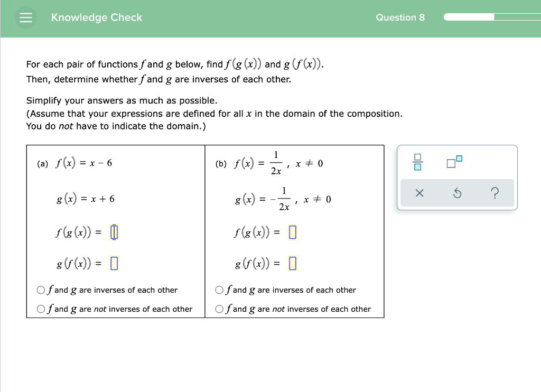Click the Knowledge Check title
The height and width of the screenshot is (392, 541).
click(x=96, y=17)
